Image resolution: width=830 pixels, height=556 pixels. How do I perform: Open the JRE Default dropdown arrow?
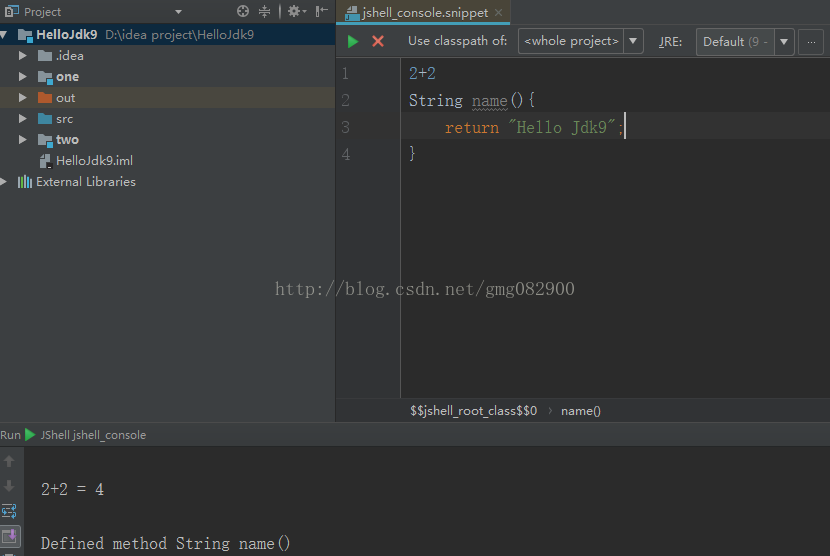784,42
